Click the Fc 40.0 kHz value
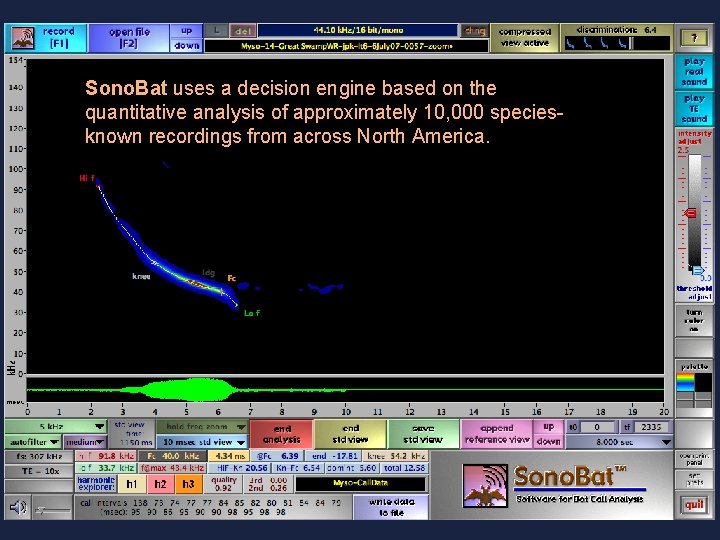 tap(172, 456)
